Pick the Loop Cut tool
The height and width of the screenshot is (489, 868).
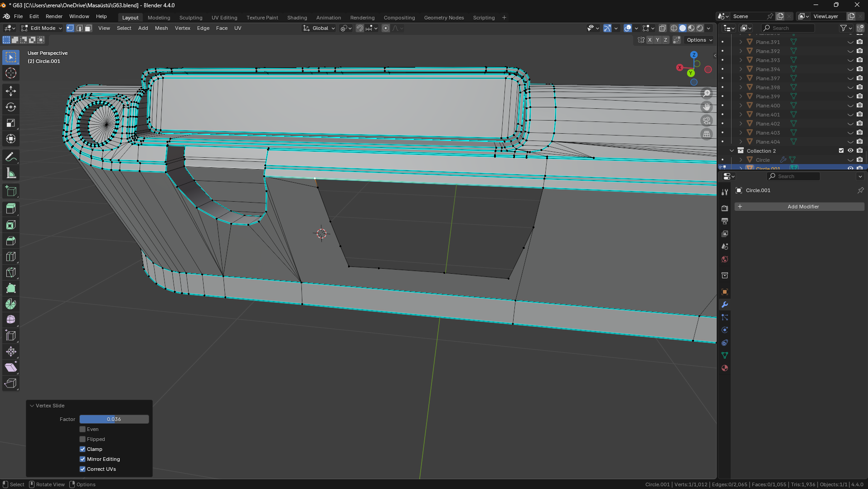coord(11,257)
